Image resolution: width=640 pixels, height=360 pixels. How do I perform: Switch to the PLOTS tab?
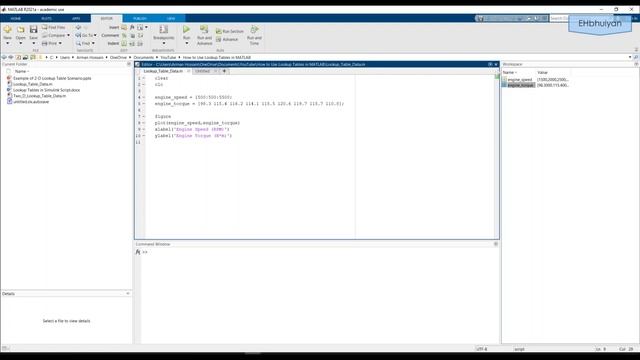[x=46, y=18]
